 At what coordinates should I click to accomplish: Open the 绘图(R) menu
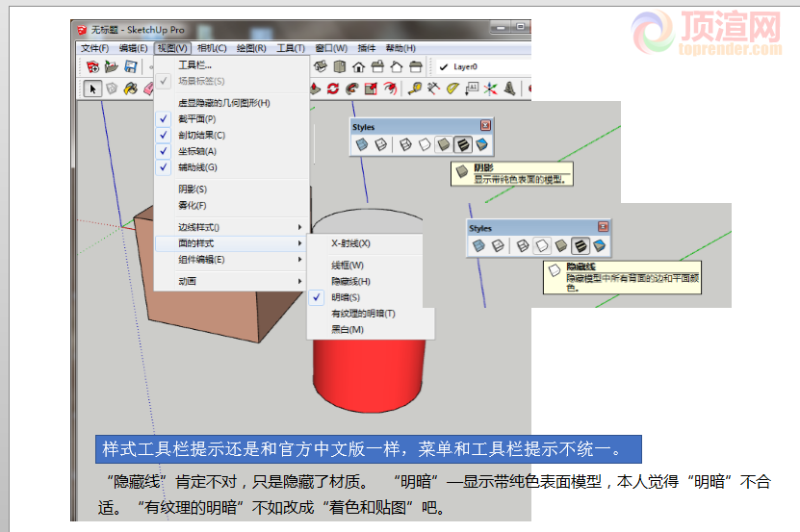click(251, 48)
